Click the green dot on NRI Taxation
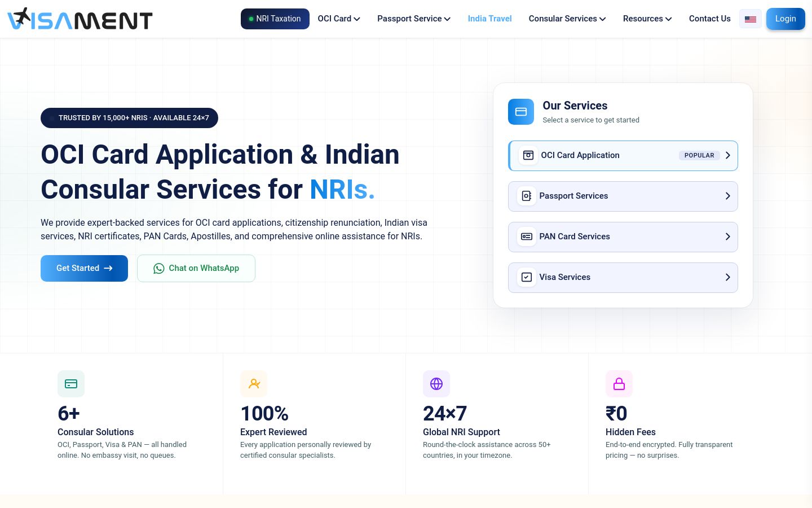812x508 pixels. (x=251, y=19)
